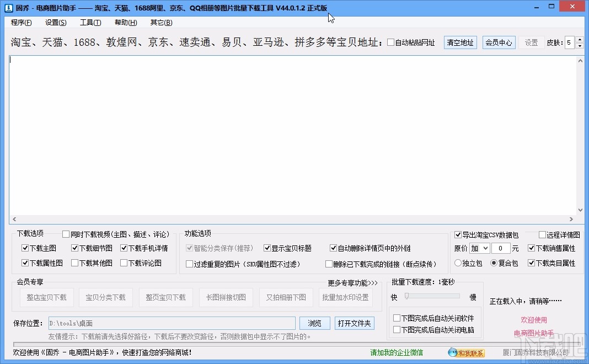
Task: Open the 工具(T) menu
Action: pos(90,23)
